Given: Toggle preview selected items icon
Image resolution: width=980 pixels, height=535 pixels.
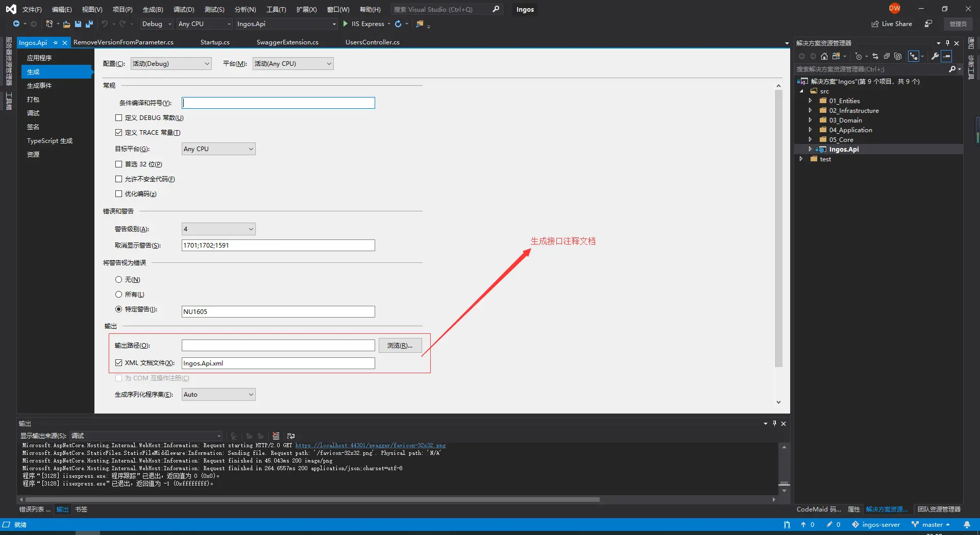Looking at the screenshot, I should coord(947,56).
